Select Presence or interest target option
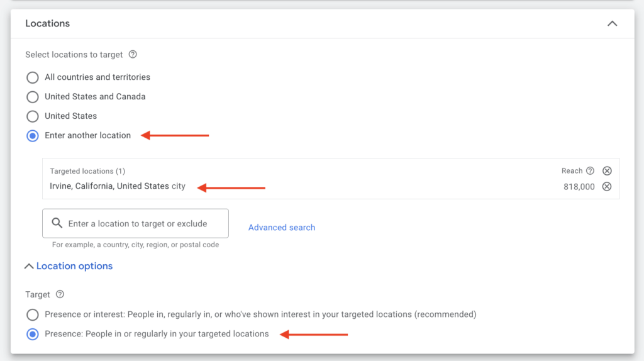Screen dimensions: 644x361 [x=33, y=314]
